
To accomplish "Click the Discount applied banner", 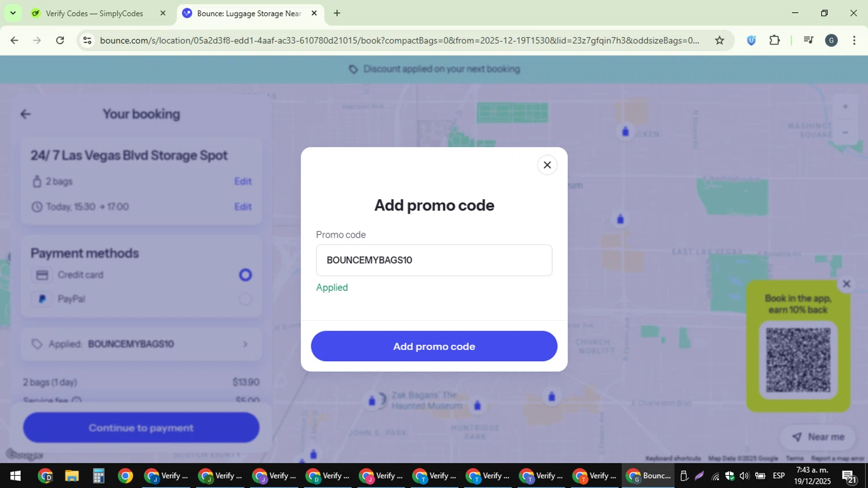I will [x=434, y=69].
